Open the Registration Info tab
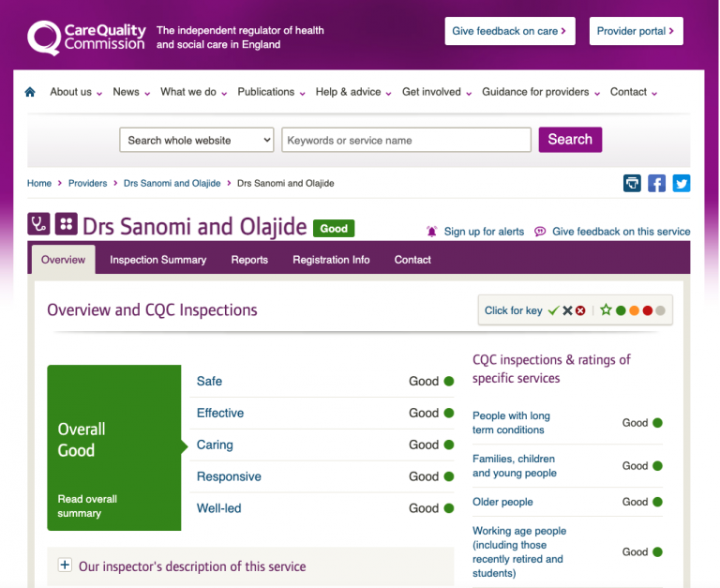Image resolution: width=720 pixels, height=588 pixels. pos(331,260)
